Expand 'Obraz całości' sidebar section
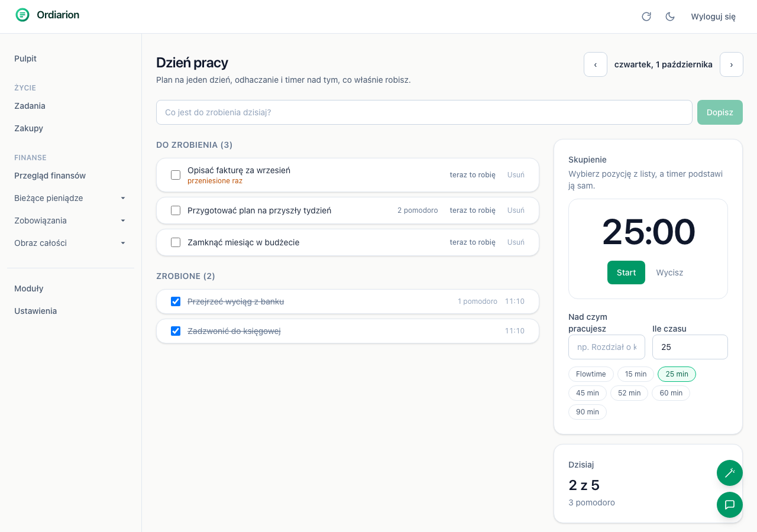 tap(70, 243)
